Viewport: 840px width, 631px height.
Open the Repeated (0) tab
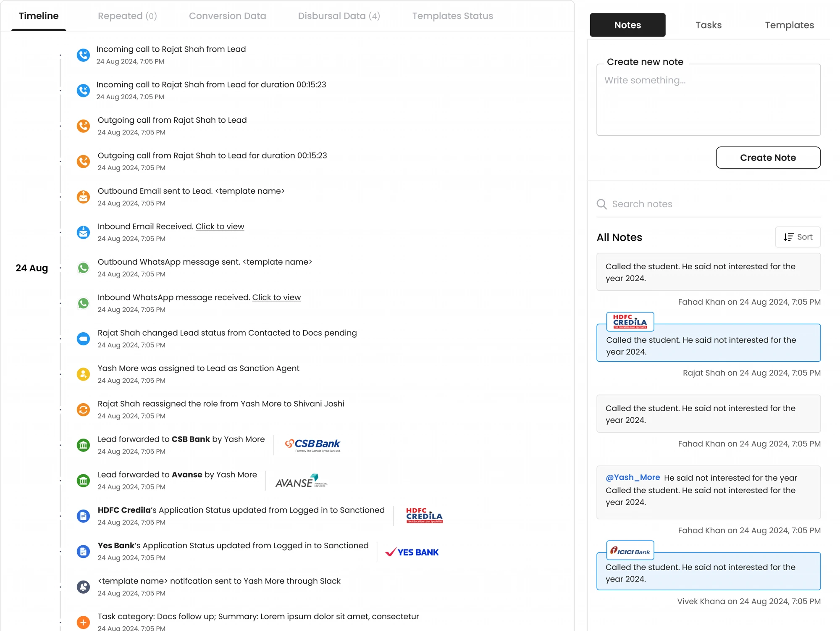127,16
